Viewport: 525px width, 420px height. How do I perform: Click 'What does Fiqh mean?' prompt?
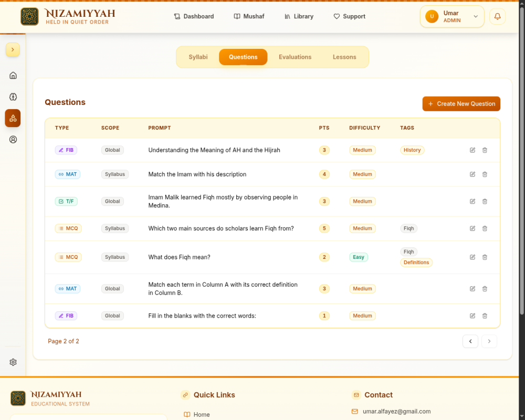179,257
